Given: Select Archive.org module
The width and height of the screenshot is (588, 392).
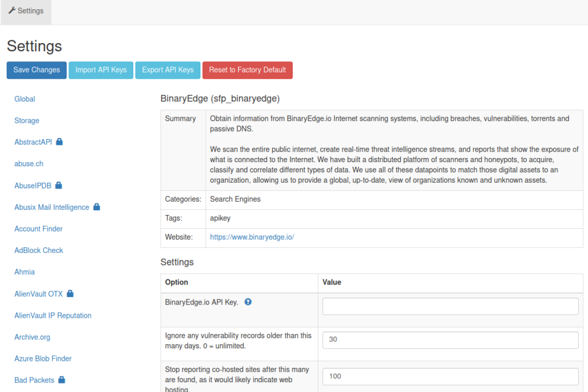Looking at the screenshot, I should point(32,337).
